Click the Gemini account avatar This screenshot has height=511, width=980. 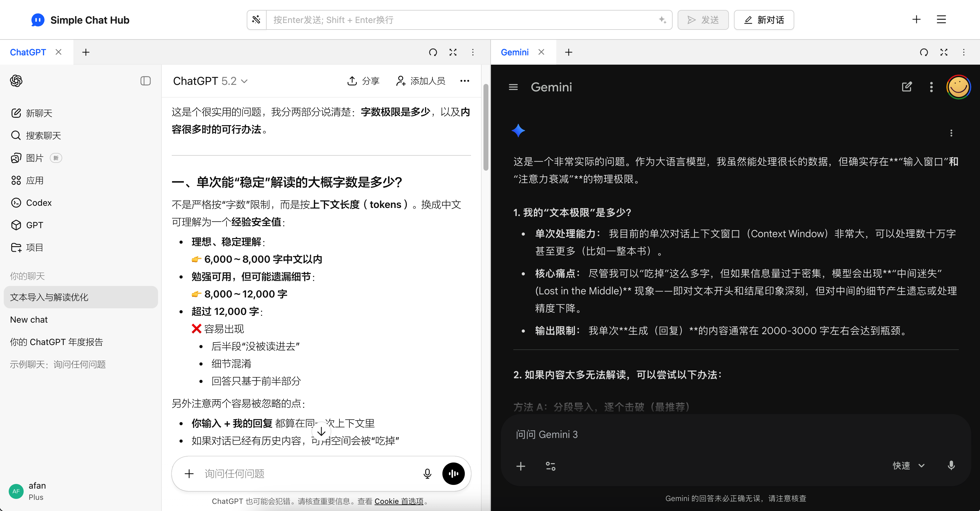click(958, 87)
